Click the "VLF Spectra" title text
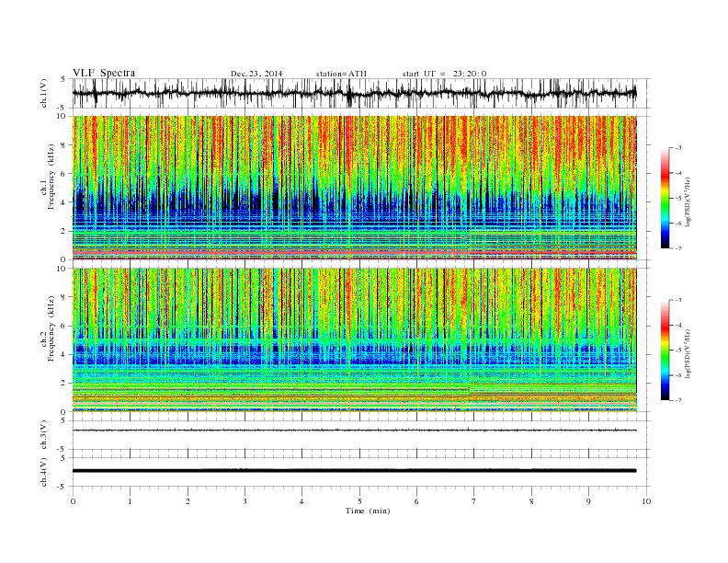The image size is (728, 563). click(104, 73)
